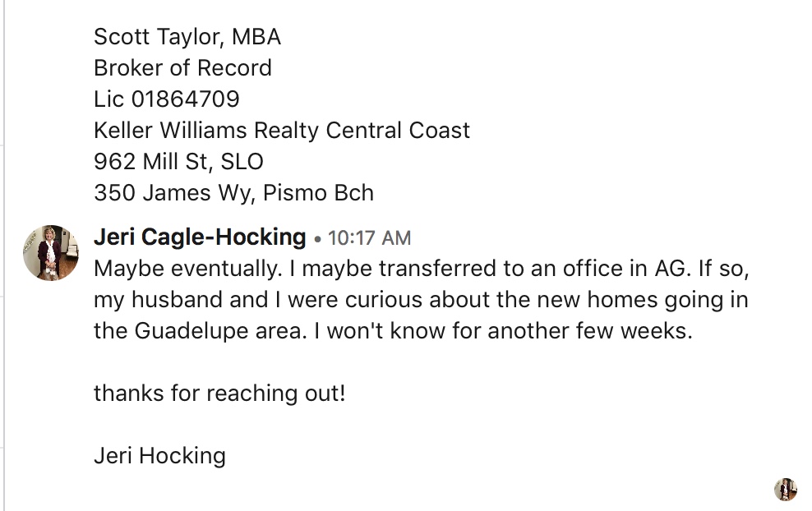Click the Scott Taylor, MBA signature line
The height and width of the screenshot is (511, 812).
tap(187, 37)
